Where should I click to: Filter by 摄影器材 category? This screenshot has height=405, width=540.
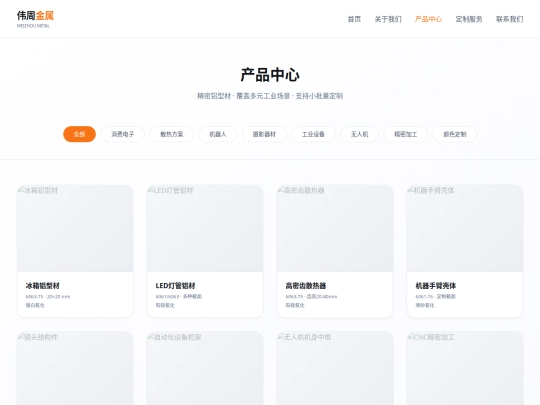tap(264, 134)
